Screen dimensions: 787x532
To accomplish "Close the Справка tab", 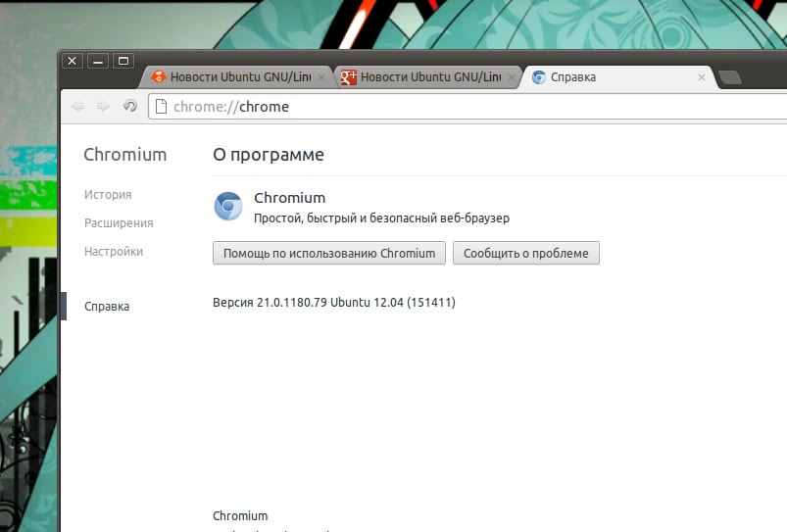I will click(702, 77).
